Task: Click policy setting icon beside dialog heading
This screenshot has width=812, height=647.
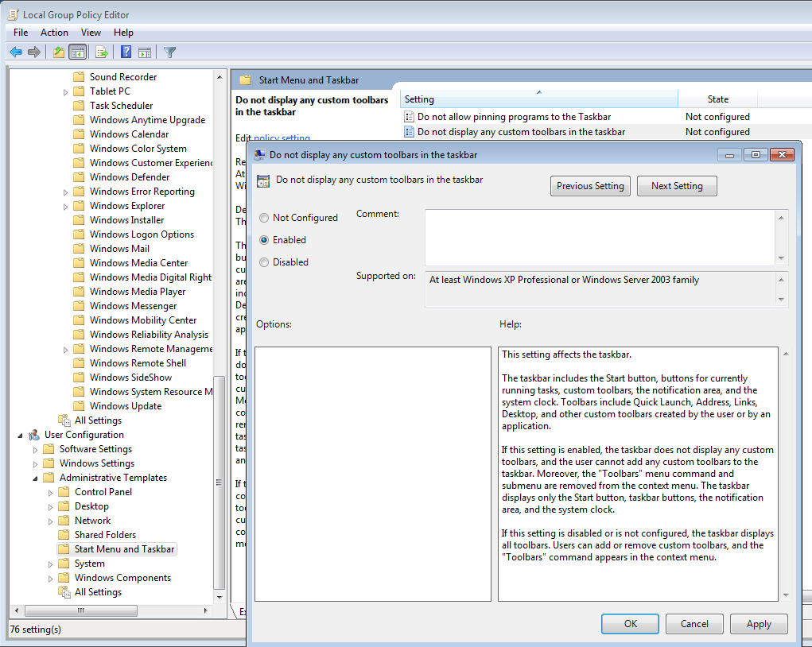Action: tap(263, 180)
